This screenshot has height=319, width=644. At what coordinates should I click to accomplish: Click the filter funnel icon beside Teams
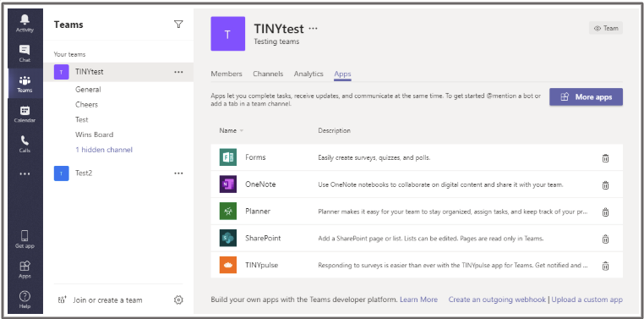tap(178, 25)
